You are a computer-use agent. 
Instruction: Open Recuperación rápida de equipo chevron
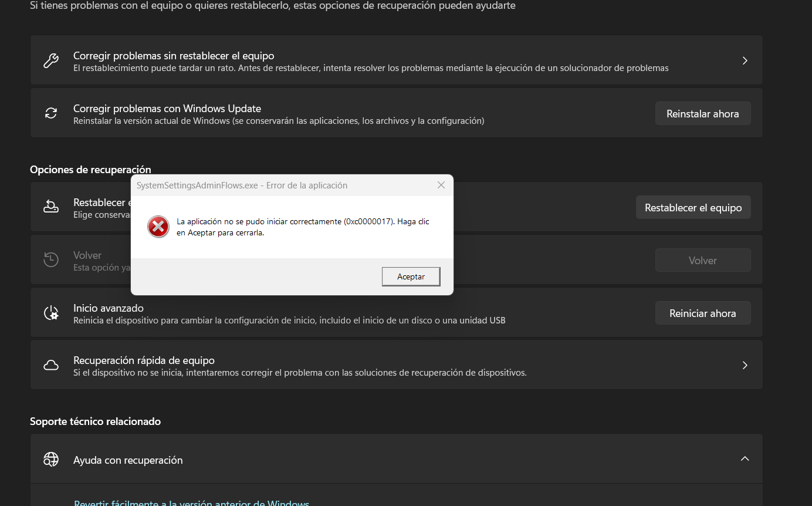click(x=745, y=365)
